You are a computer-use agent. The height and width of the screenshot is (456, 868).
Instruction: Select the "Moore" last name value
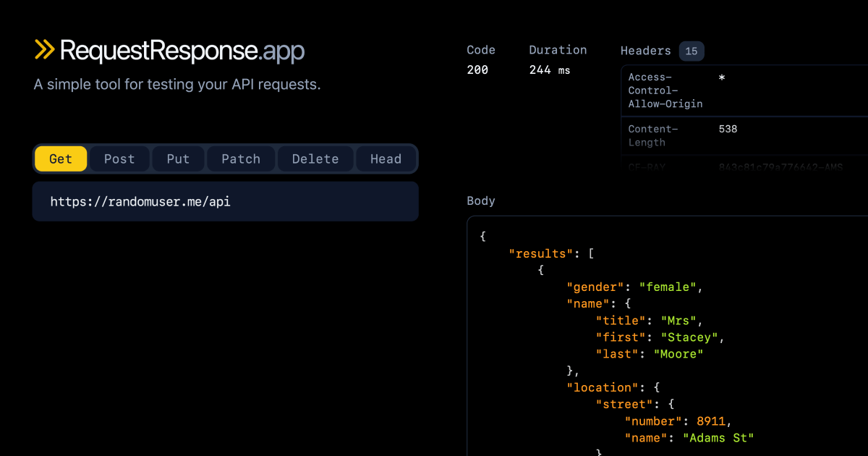[678, 354]
